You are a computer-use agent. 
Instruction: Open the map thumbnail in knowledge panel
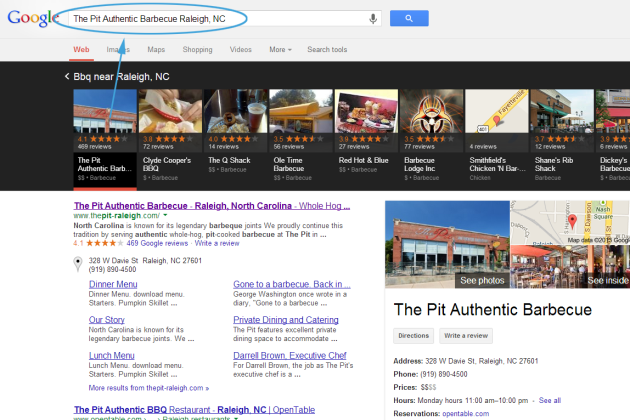pos(570,223)
